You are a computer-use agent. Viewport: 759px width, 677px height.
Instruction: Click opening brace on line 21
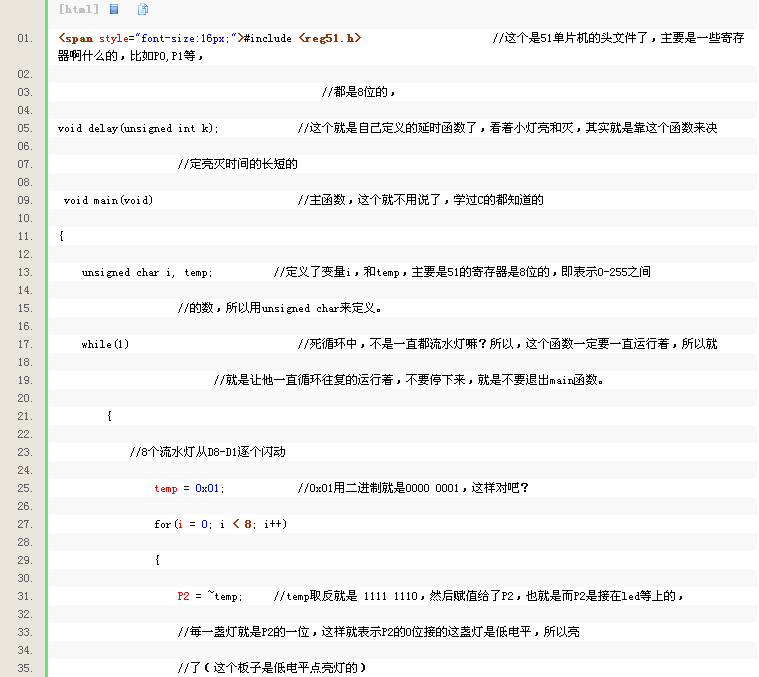tap(109, 416)
